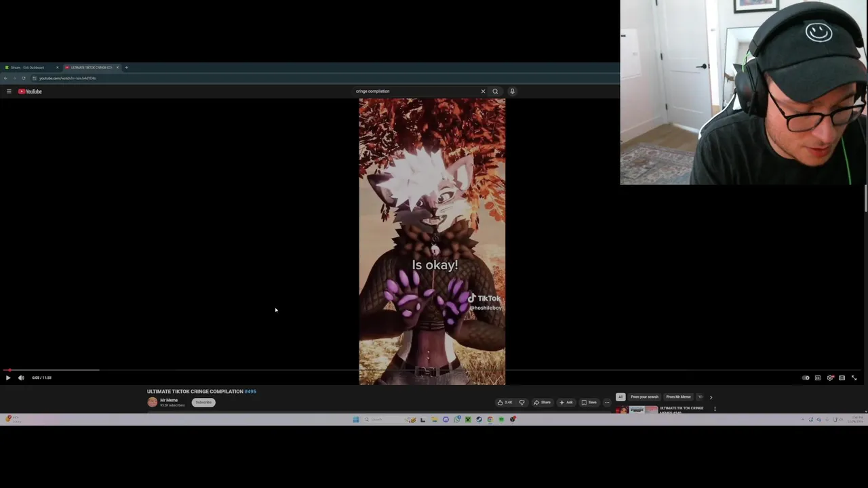Show more filter chips with right chevron
The width and height of the screenshot is (868, 488).
[x=711, y=397]
